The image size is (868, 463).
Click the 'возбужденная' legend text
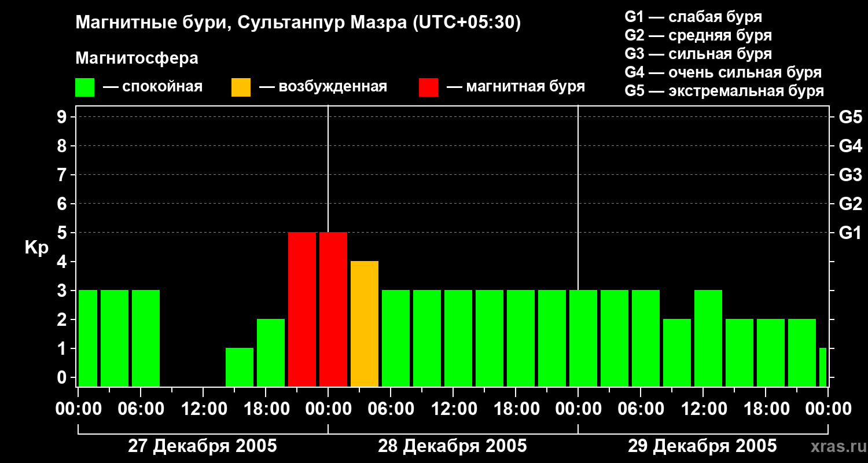click(x=333, y=87)
